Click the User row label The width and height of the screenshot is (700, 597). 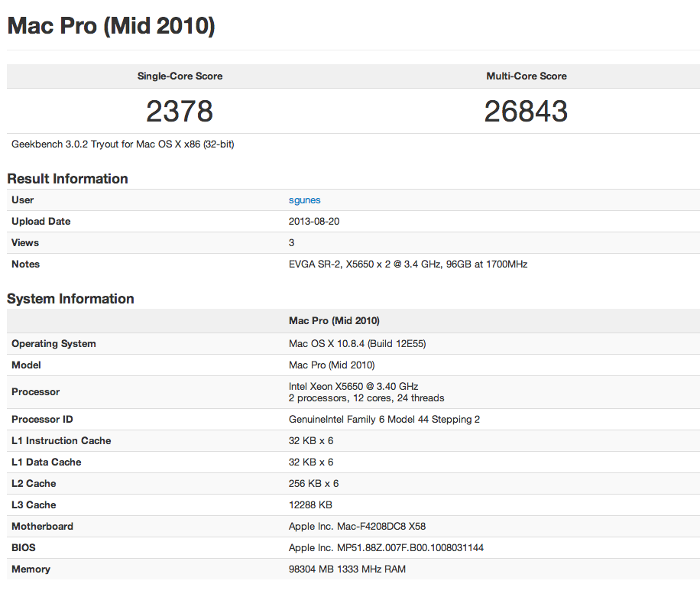22,200
